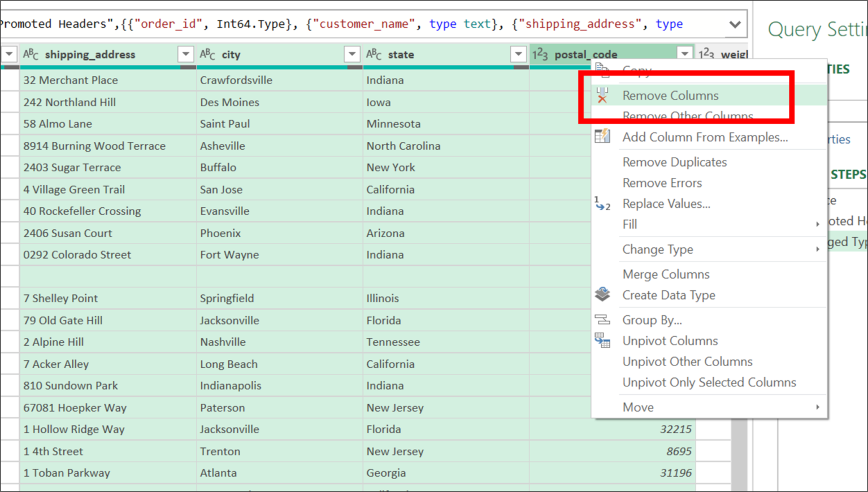Select Remove Duplicates in the menu
Viewport: 868px width, 492px height.
pyautogui.click(x=709, y=162)
